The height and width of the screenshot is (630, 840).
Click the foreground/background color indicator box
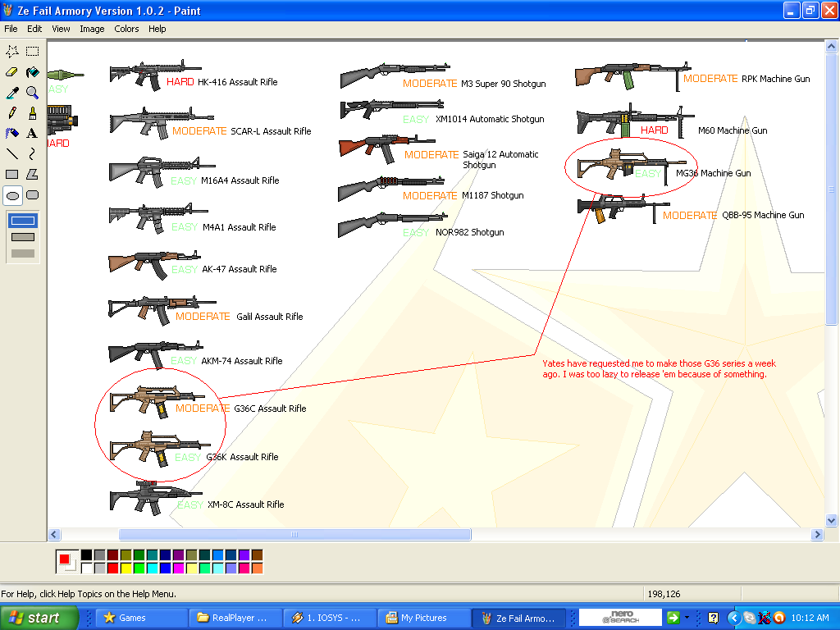click(67, 561)
